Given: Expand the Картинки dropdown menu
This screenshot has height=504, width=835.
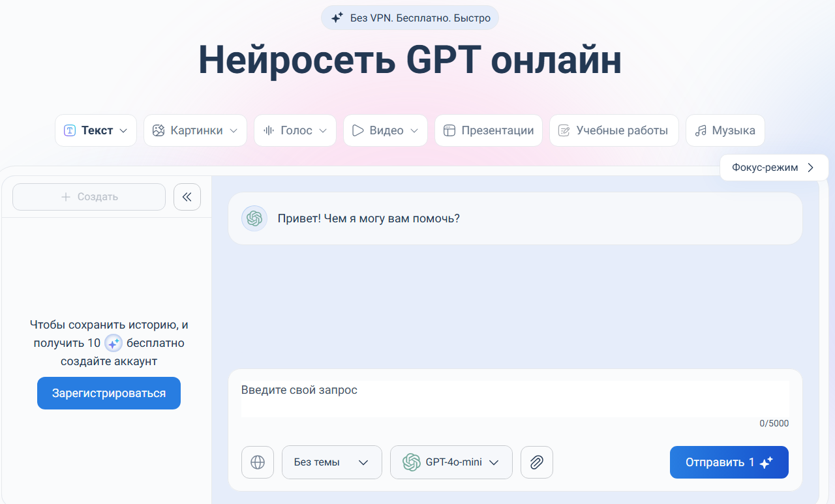Looking at the screenshot, I should [195, 130].
